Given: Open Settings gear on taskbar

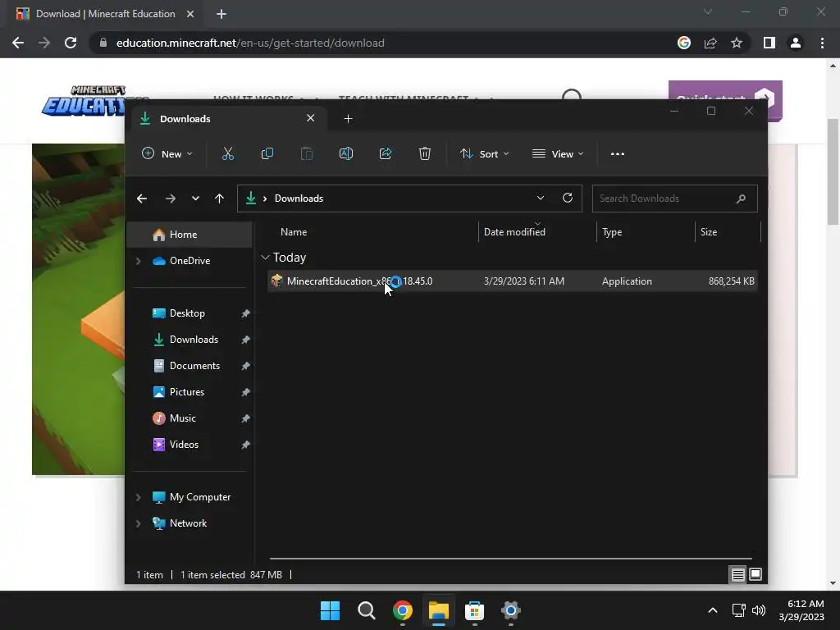Looking at the screenshot, I should click(x=510, y=610).
